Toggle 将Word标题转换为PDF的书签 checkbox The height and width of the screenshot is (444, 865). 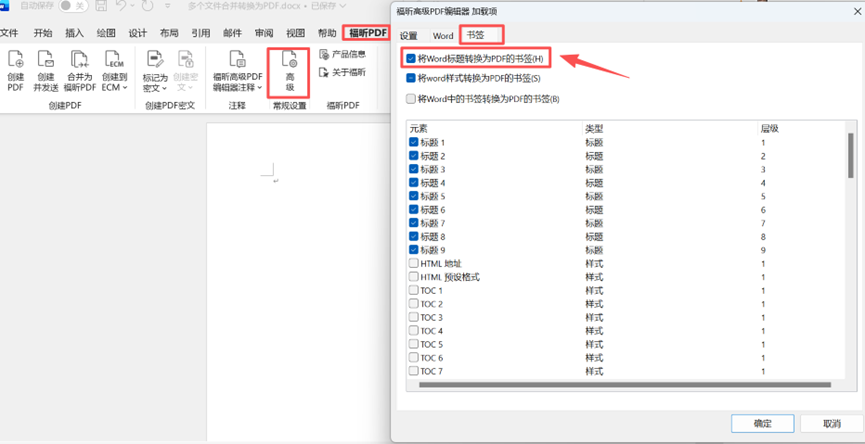coord(411,59)
